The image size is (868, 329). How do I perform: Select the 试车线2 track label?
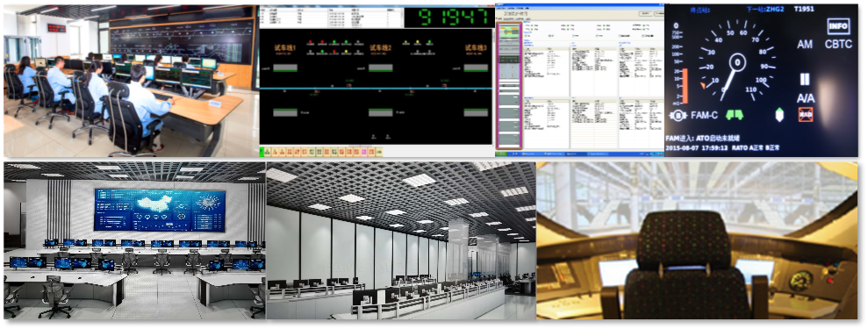point(381,48)
